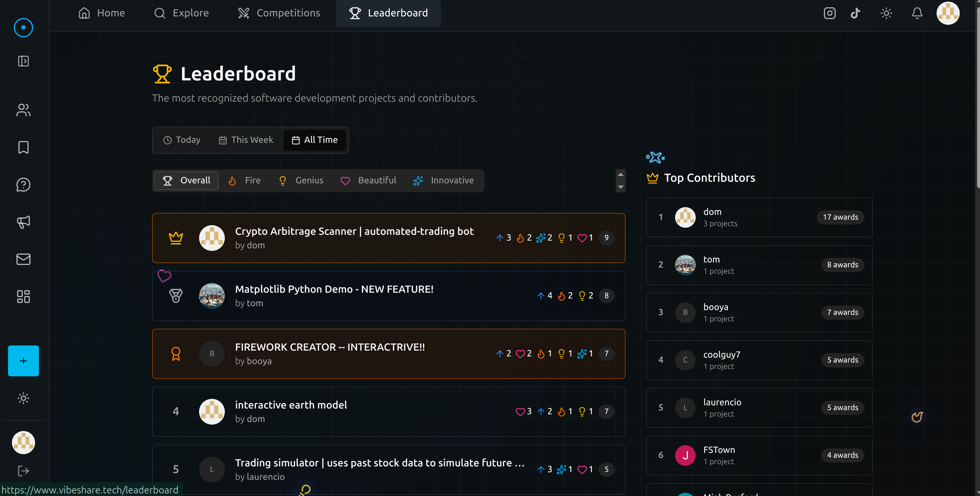Open the announcements megaphone in the sidebar
This screenshot has width=980, height=496.
pyautogui.click(x=23, y=222)
